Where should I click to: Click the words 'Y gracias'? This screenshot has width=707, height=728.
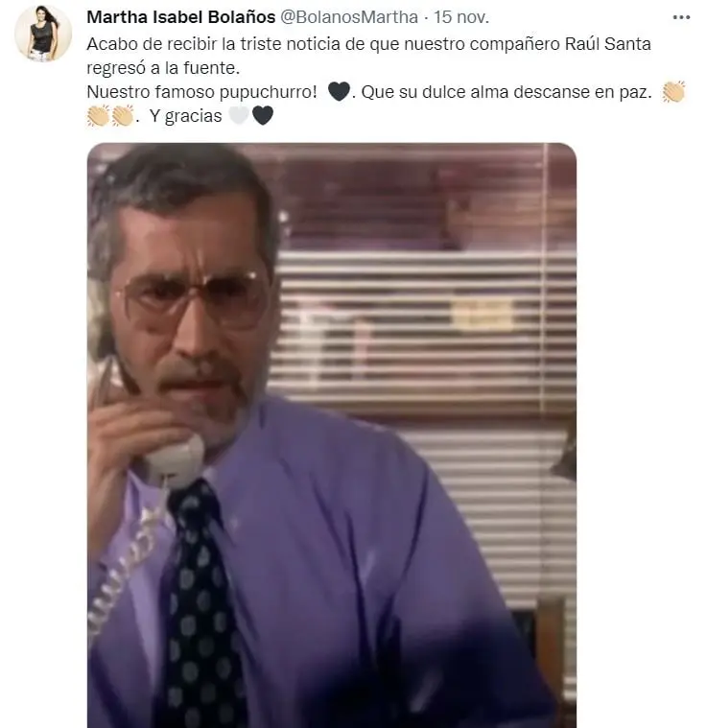(x=186, y=116)
